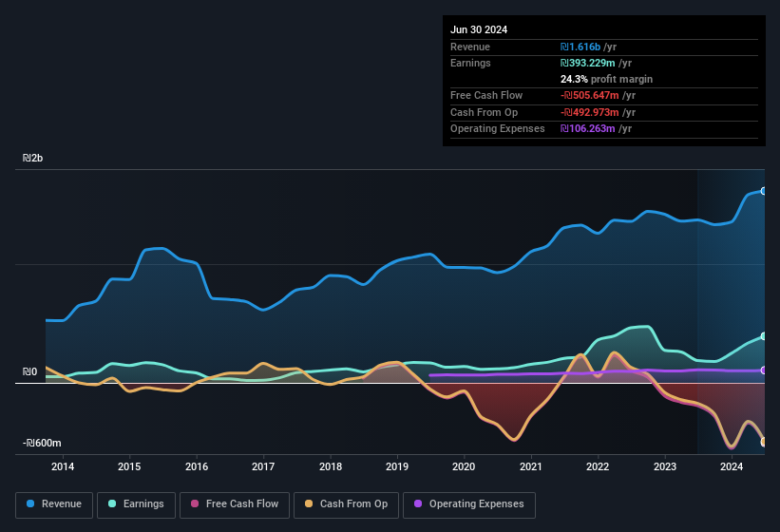
Task: Select the 2020 x-axis label
Action: pos(464,466)
